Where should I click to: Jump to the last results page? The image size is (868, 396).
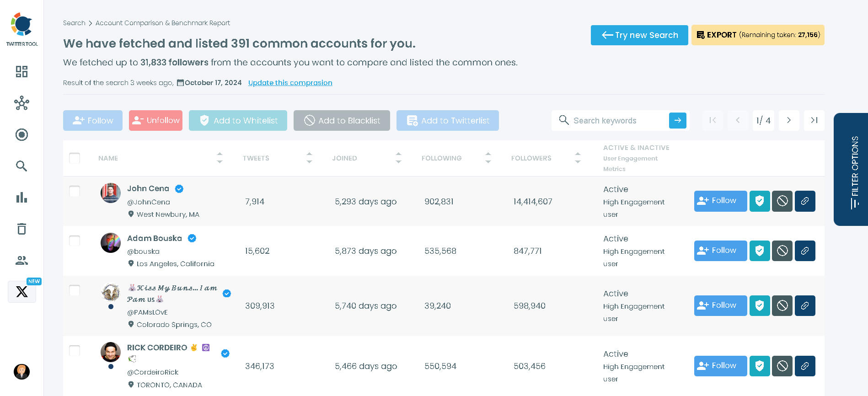[814, 120]
